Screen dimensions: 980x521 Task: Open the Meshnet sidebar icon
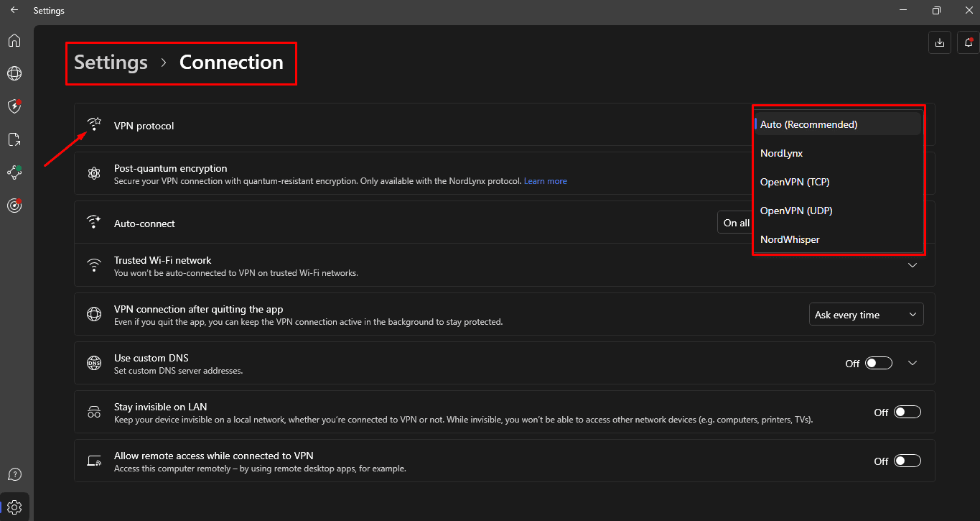click(14, 172)
